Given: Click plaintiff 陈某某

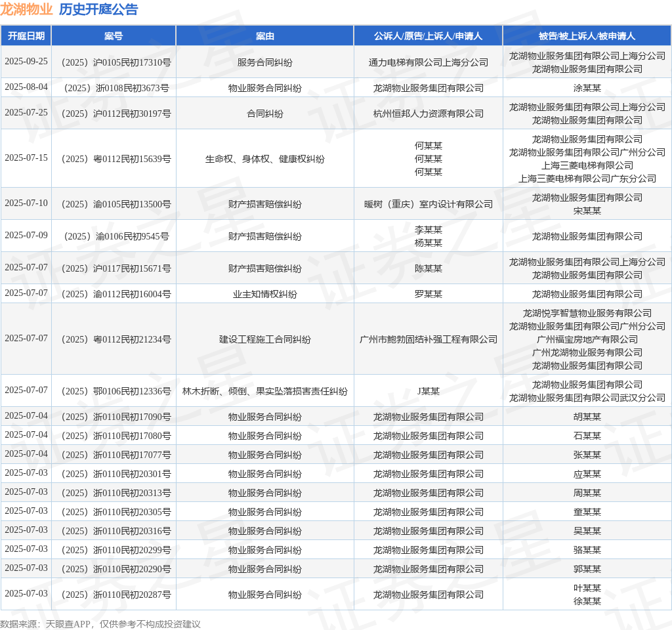Looking at the screenshot, I should 428,268.
